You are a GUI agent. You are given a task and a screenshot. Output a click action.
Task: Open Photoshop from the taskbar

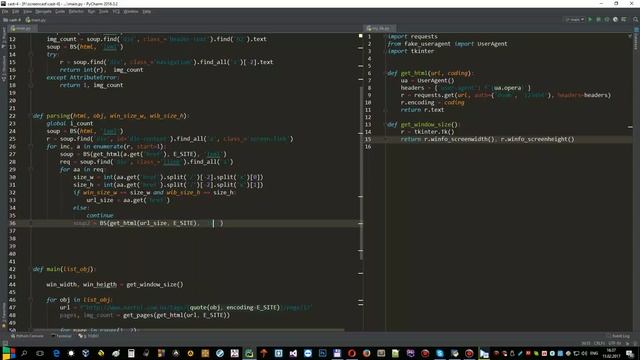pyautogui.click(x=322, y=353)
